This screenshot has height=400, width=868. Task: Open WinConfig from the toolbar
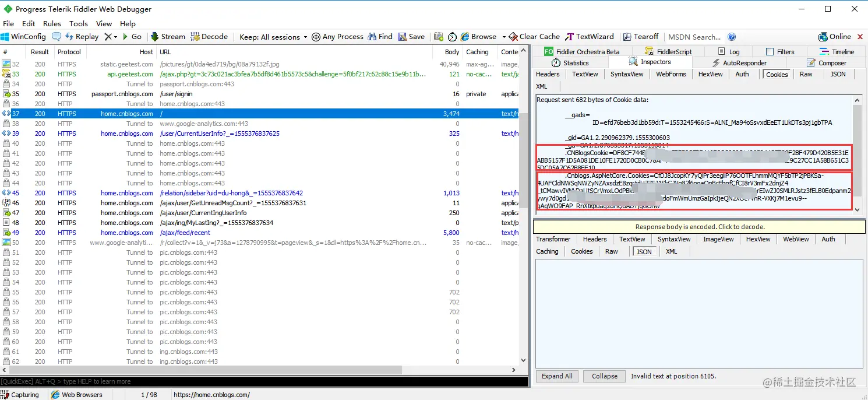23,37
